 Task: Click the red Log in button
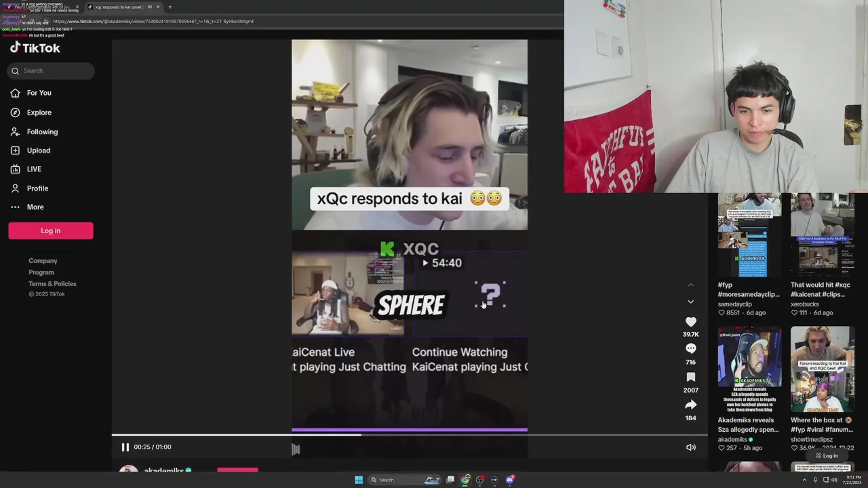[x=51, y=230]
